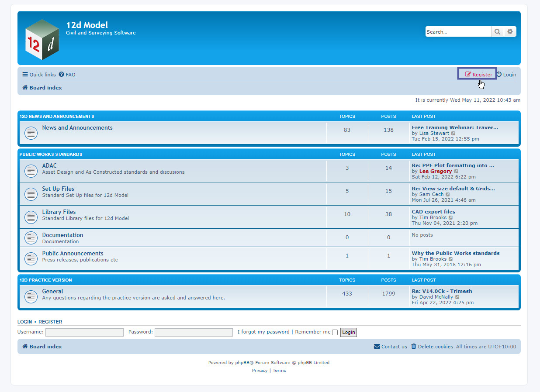Go to Board index in top breadcrumb
The height and width of the screenshot is (392, 540).
tap(46, 88)
